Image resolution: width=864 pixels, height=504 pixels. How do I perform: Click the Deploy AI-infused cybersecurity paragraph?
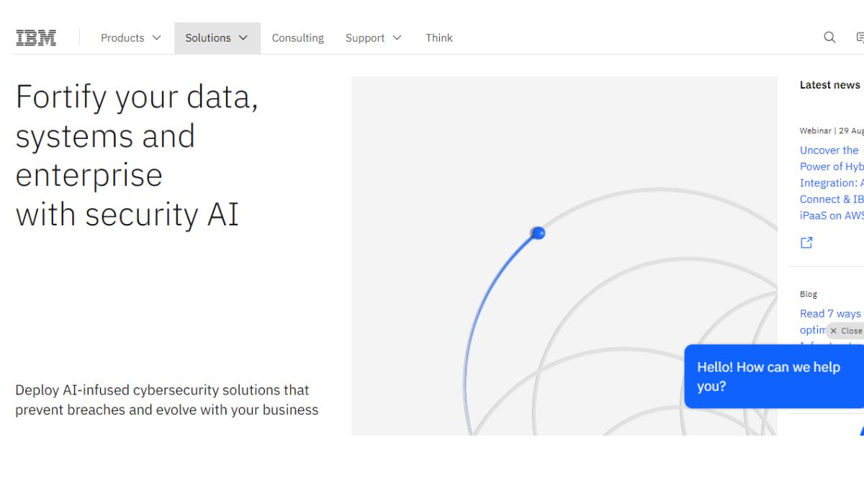(x=166, y=400)
